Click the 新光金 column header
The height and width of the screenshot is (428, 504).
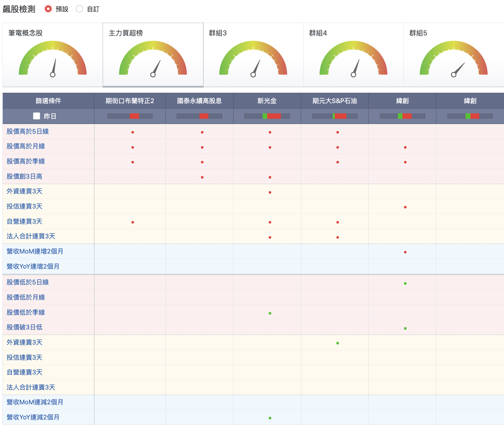[x=267, y=101]
